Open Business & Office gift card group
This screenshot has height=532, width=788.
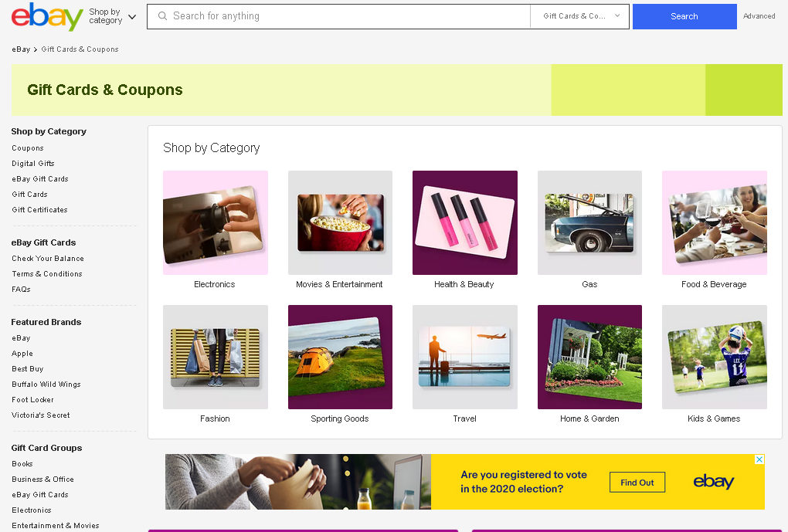click(x=42, y=479)
